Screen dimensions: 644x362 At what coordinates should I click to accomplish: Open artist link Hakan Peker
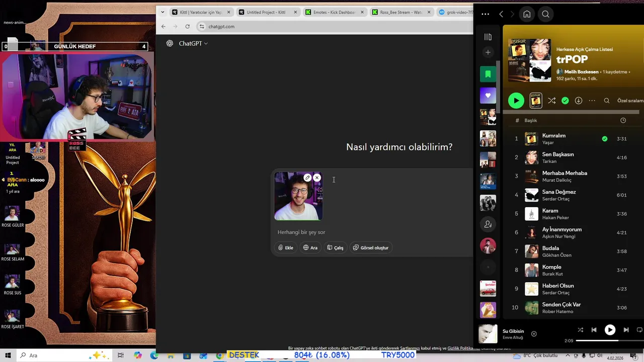coord(555,218)
